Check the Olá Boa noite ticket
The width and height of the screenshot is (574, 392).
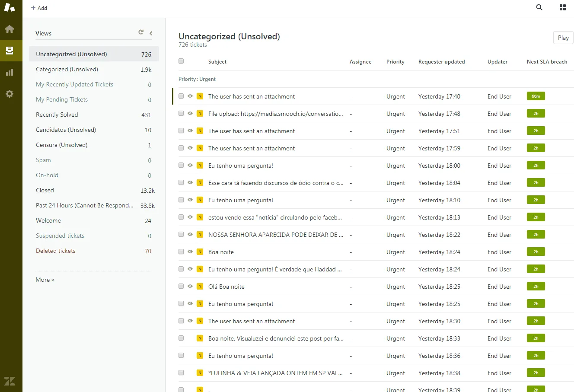(181, 286)
